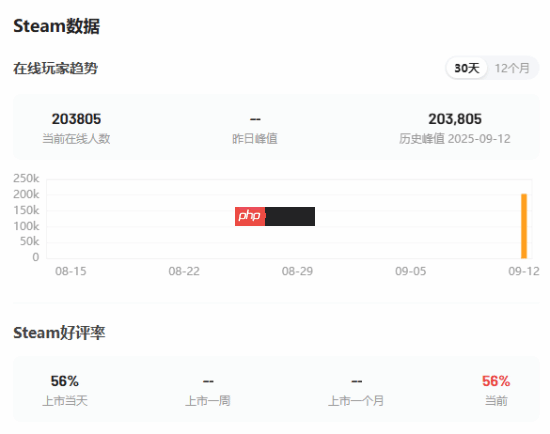Click the orange 09-12 chart bar
Image resolution: width=550 pixels, height=434 pixels.
pos(524,226)
